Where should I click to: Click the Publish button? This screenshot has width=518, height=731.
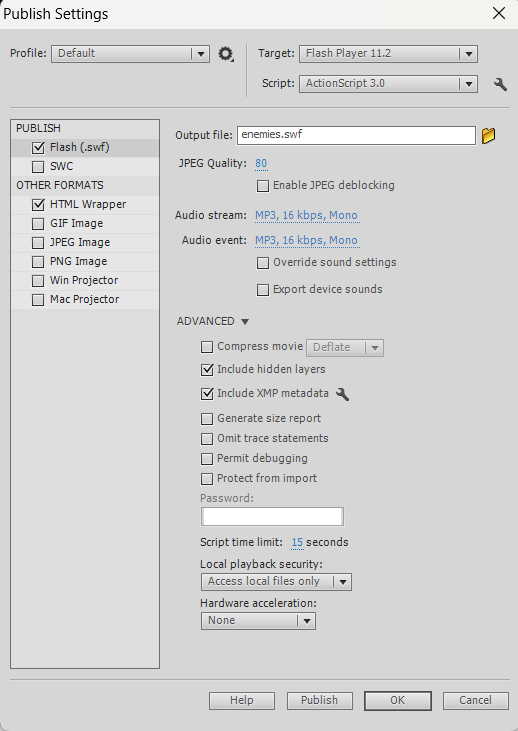point(320,700)
